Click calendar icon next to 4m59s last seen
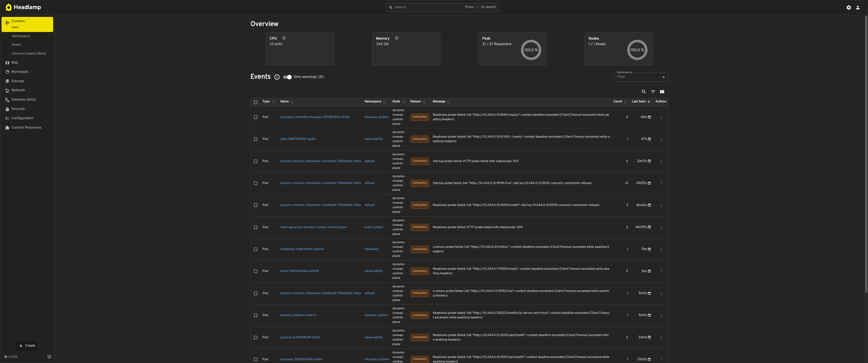 point(649,227)
